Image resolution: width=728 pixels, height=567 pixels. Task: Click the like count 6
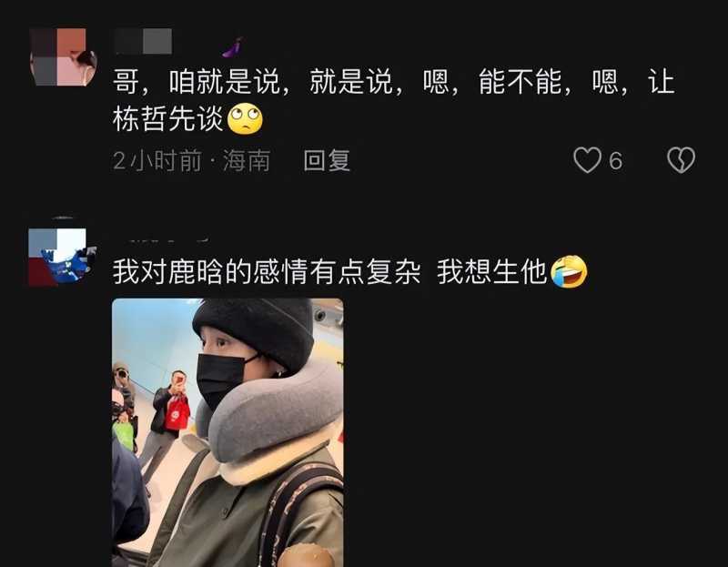coord(616,161)
